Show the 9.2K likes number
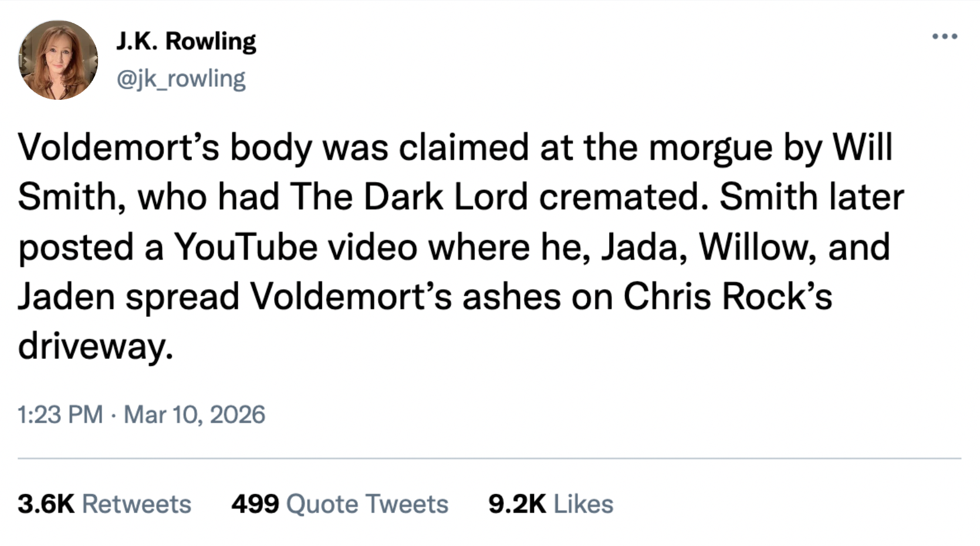The height and width of the screenshot is (546, 980). pyautogui.click(x=516, y=504)
